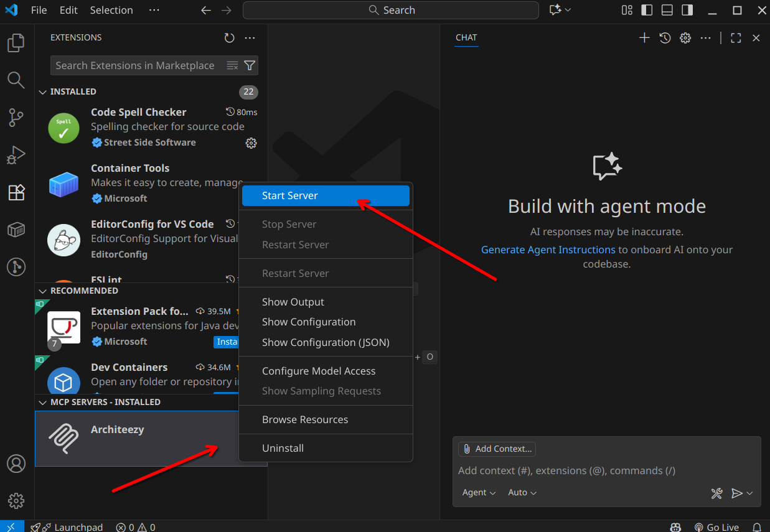Collapse the Installed extensions section
The height and width of the screenshot is (532, 770).
coord(43,92)
